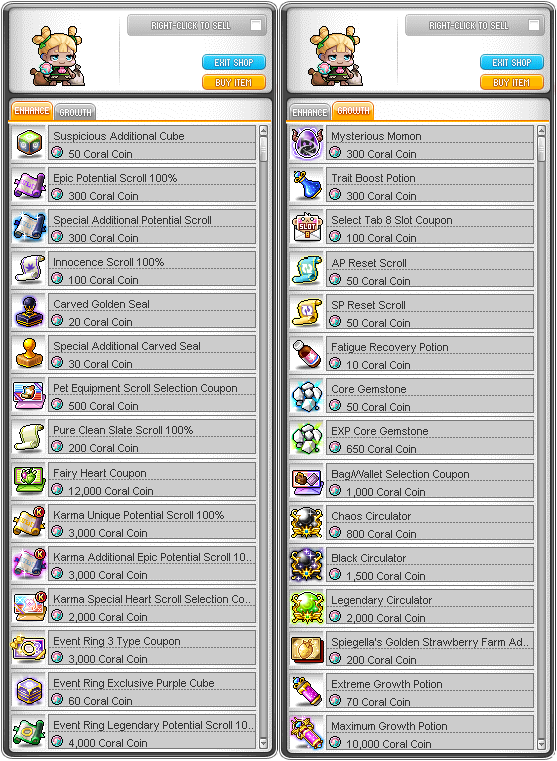Select the Suspicious Additional Cube icon
557x761 pixels.
[x=29, y=143]
